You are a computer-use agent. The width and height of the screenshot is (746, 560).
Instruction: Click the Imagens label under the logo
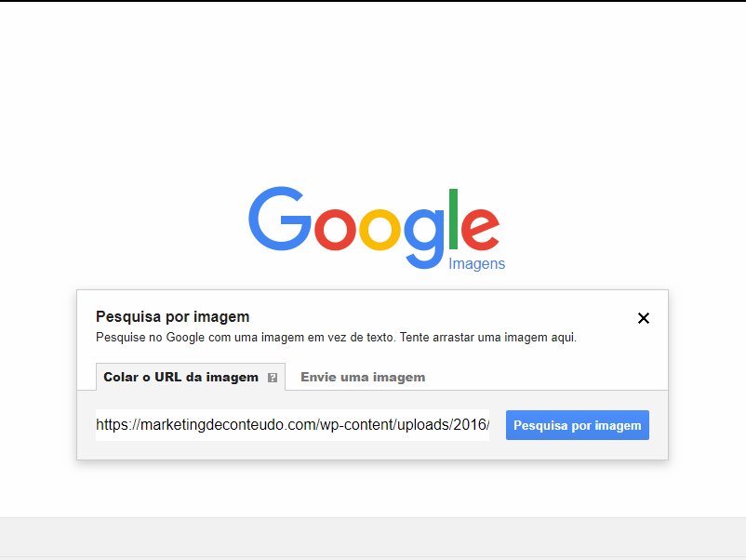click(x=476, y=263)
